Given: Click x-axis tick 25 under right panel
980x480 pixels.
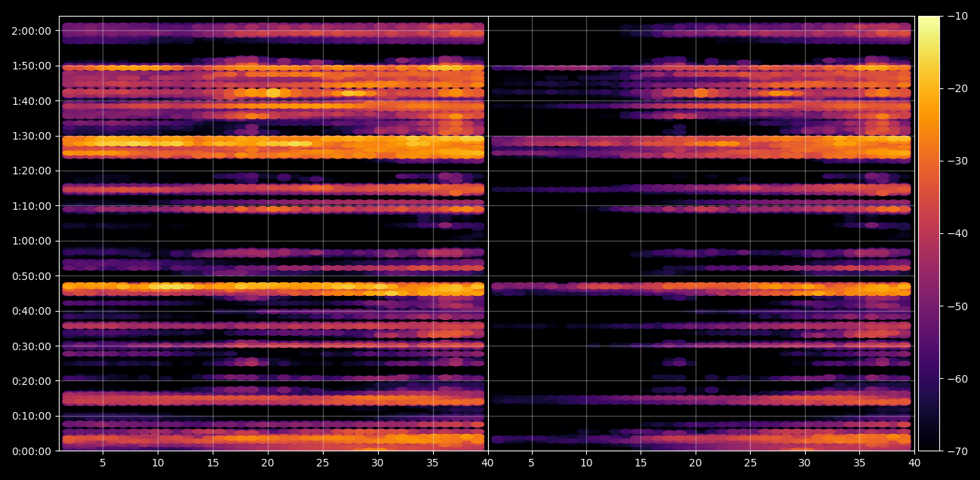Looking at the screenshot, I should click(751, 463).
